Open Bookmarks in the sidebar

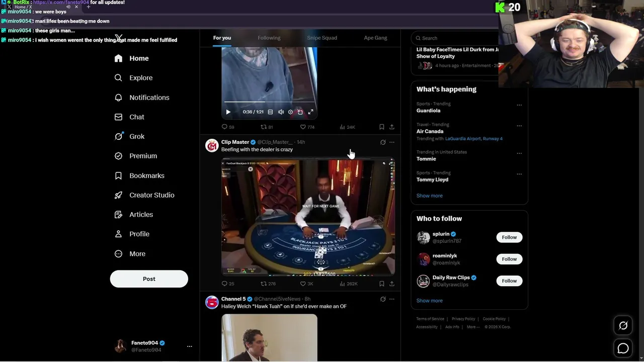139,175
